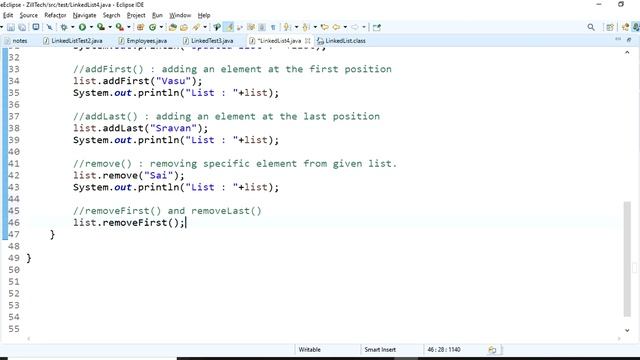Expand the Search dropdown arrow

click(x=205, y=27)
